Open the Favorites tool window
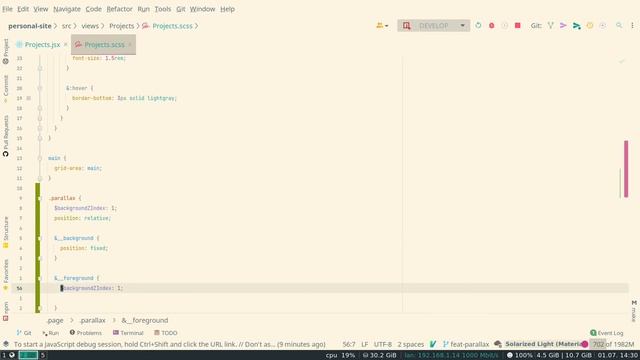The image size is (640, 360). [6, 275]
